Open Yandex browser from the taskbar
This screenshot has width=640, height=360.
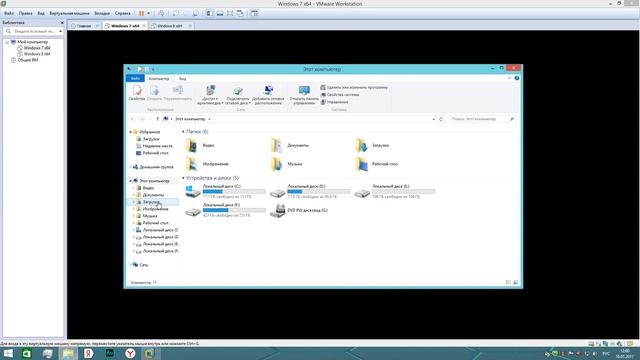(130, 353)
